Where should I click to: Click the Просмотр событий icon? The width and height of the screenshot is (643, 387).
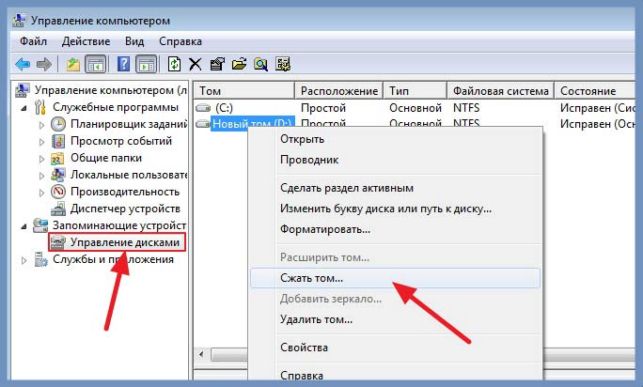[58, 141]
